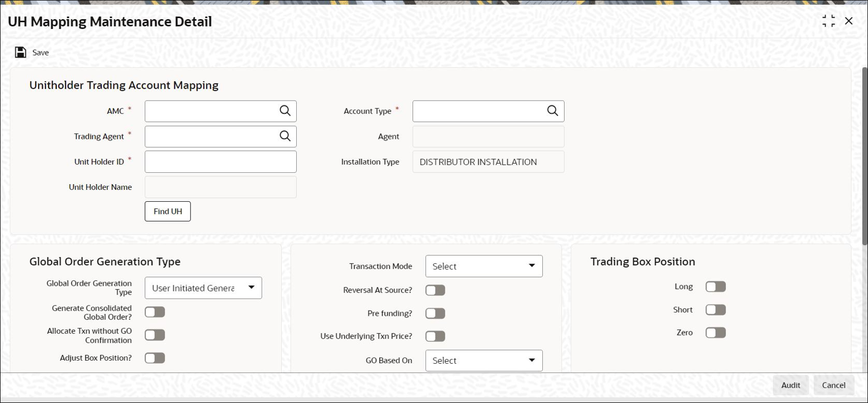
Task: Enable the Short trading box position
Action: point(716,310)
